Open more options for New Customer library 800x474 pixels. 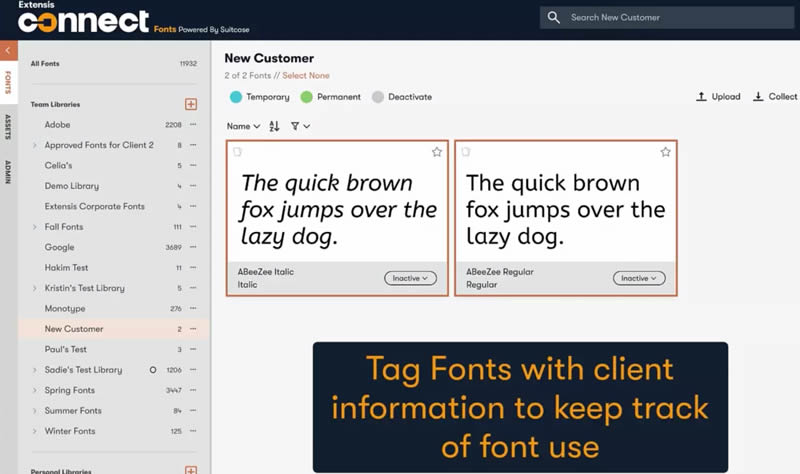point(193,329)
